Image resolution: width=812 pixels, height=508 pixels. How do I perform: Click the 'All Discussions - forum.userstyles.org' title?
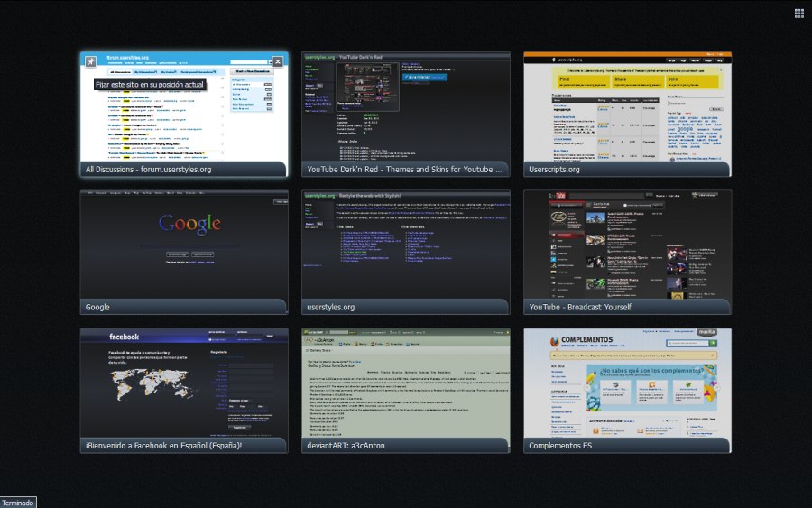coord(148,170)
